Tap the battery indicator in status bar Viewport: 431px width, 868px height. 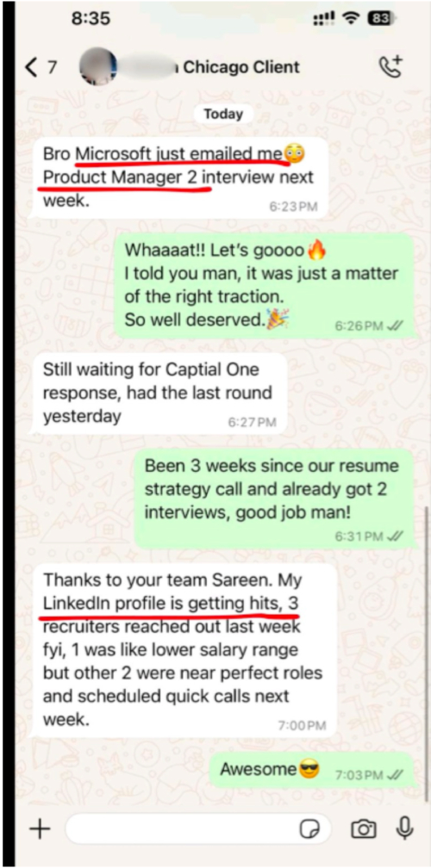pyautogui.click(x=380, y=19)
